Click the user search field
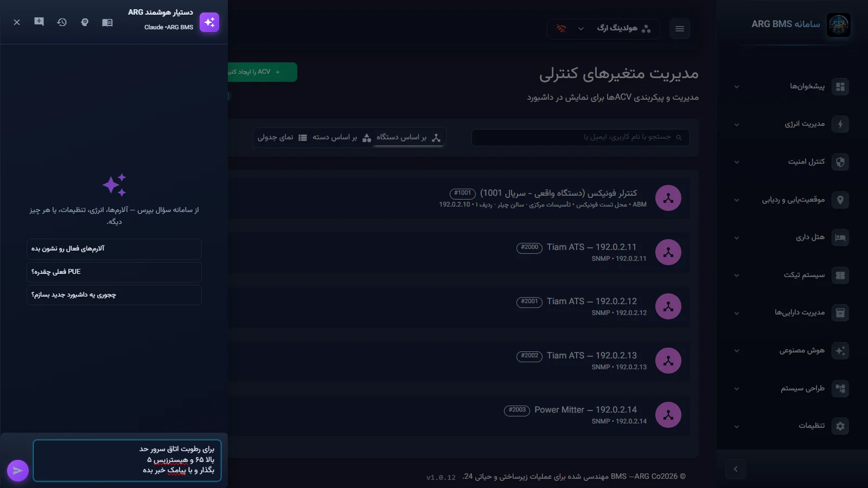The height and width of the screenshot is (488, 868). (580, 137)
